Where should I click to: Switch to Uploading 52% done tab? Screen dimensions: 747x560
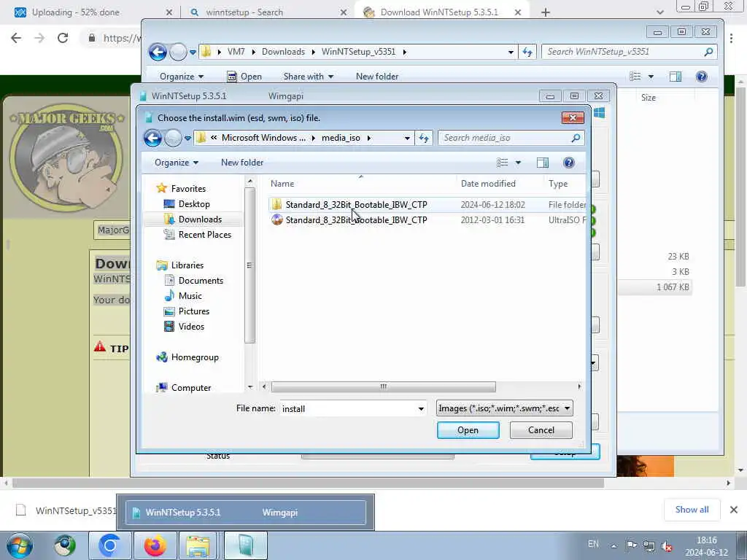pos(93,12)
